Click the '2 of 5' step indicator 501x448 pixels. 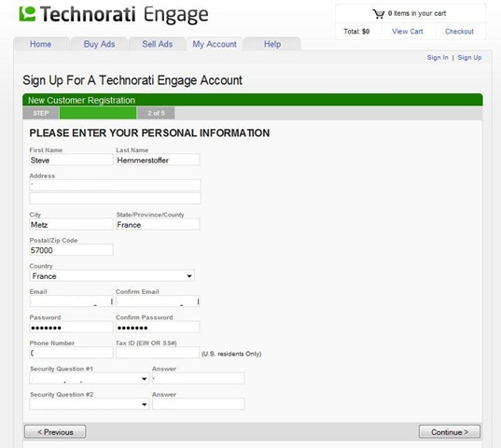156,113
